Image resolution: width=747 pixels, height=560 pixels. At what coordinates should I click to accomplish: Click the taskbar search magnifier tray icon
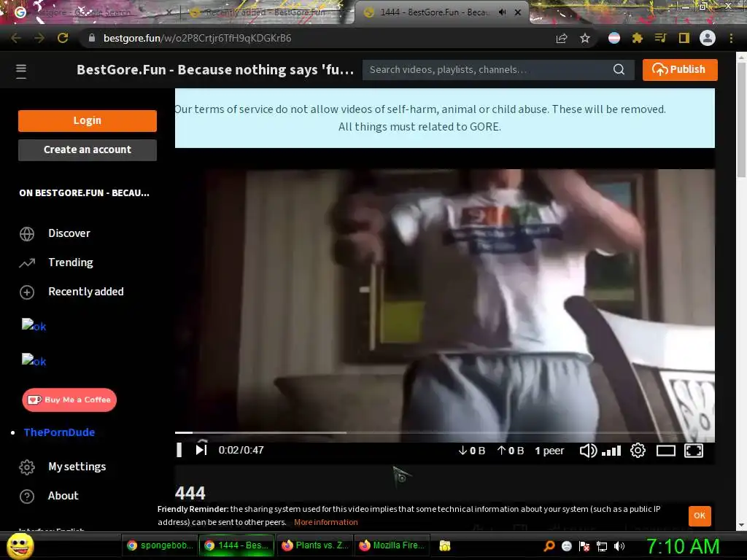click(x=549, y=546)
